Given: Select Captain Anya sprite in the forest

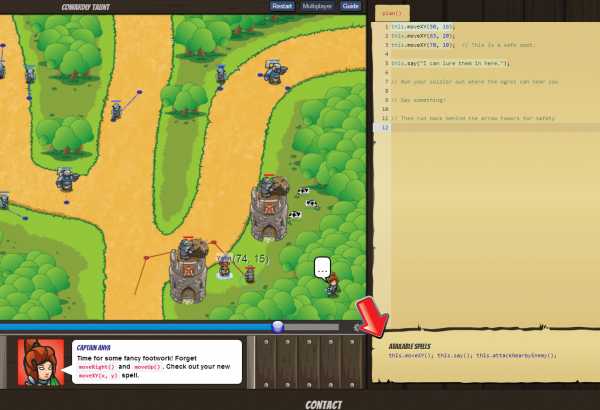Looking at the screenshot, I should click(x=333, y=285).
